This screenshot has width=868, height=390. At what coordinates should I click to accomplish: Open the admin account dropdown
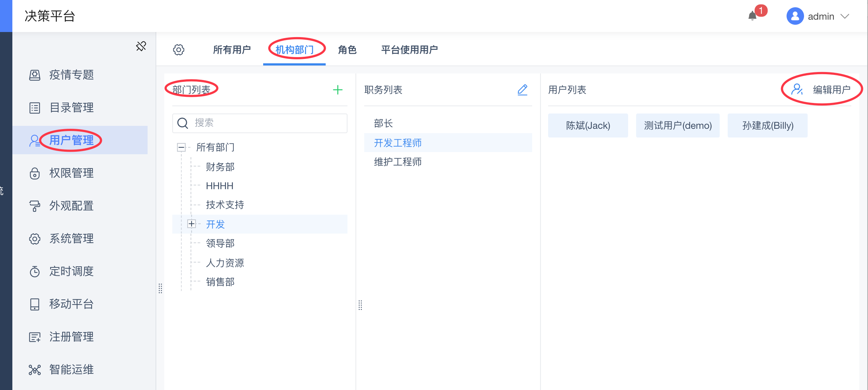click(818, 16)
